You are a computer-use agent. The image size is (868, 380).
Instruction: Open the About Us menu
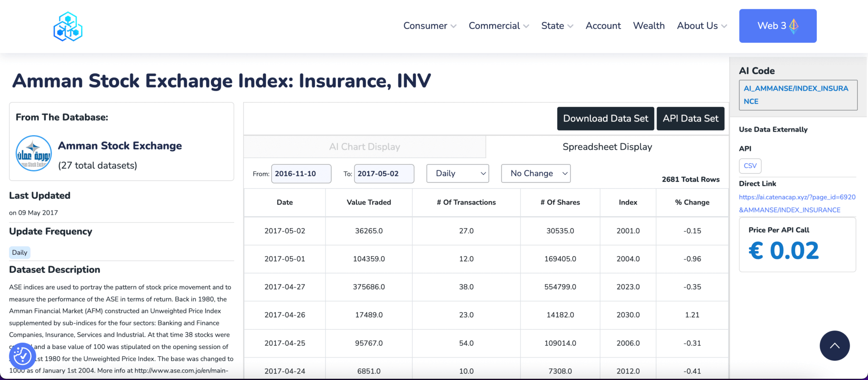[x=701, y=26]
